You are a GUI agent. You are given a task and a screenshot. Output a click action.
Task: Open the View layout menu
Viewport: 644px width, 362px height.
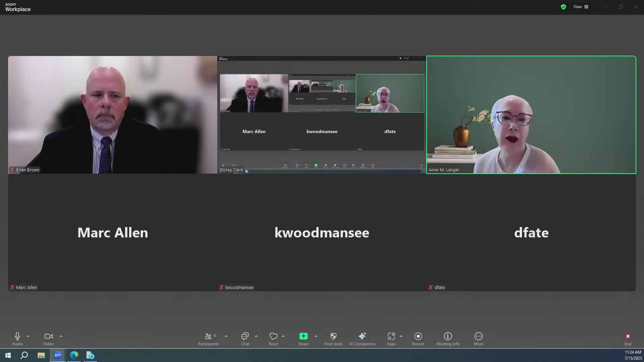coord(581,7)
